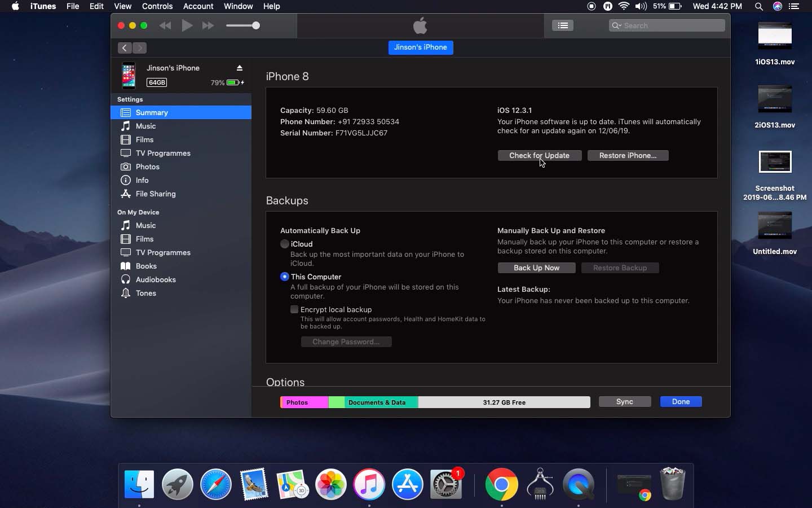Open Photos app from the Dock

pyautogui.click(x=330, y=484)
